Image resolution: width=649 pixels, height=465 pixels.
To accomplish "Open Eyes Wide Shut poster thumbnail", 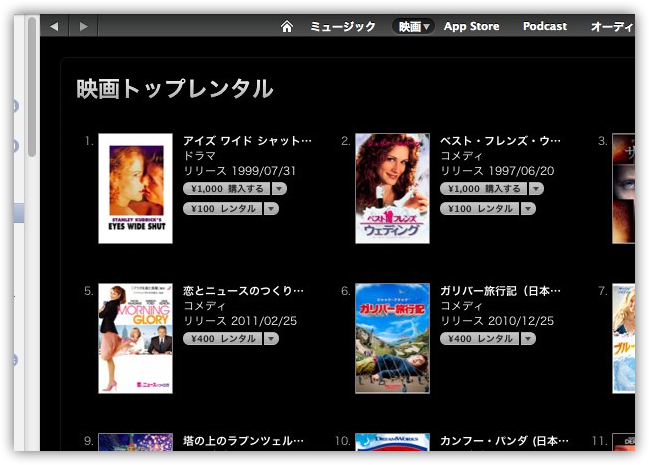I will [x=135, y=188].
